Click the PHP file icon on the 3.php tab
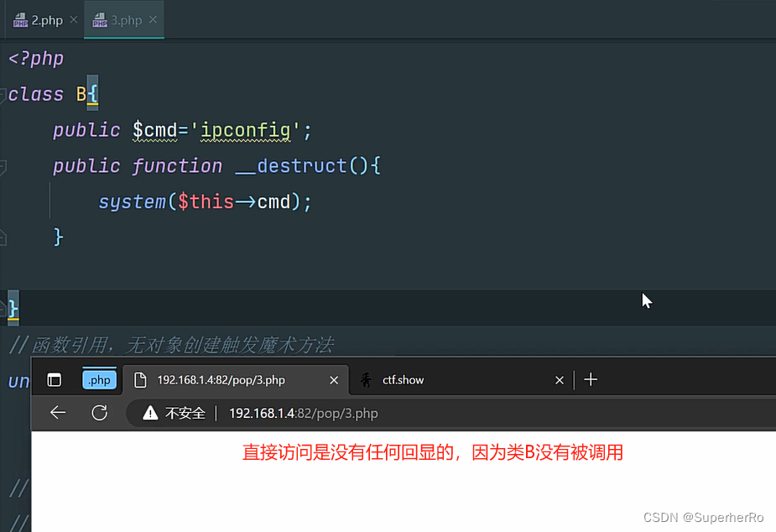Image resolution: width=776 pixels, height=532 pixels. (x=100, y=18)
